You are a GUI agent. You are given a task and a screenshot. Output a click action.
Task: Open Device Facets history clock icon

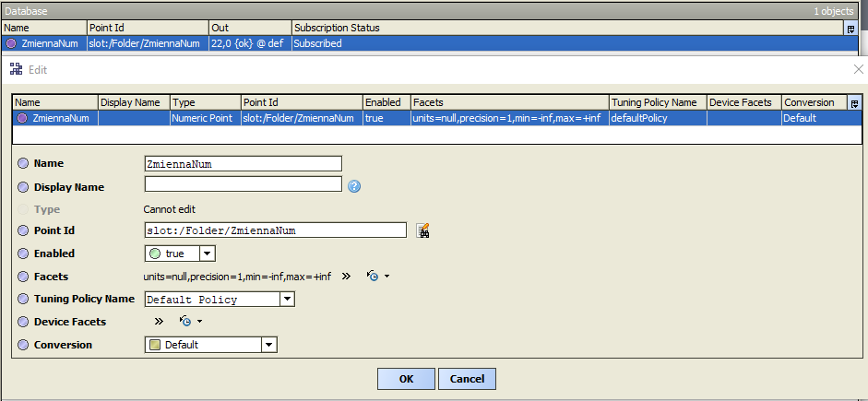click(185, 322)
